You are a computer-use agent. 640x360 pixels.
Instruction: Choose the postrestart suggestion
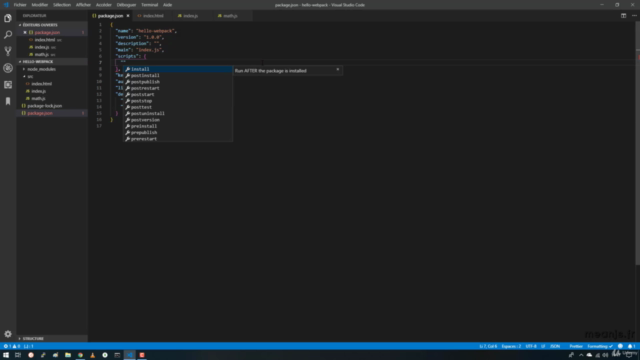pos(178,88)
